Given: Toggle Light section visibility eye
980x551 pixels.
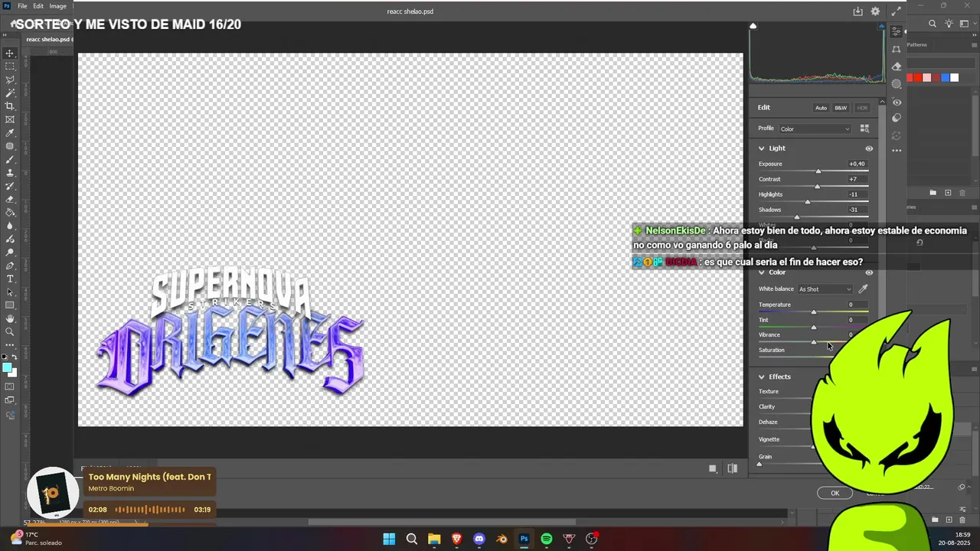Looking at the screenshot, I should tap(869, 148).
